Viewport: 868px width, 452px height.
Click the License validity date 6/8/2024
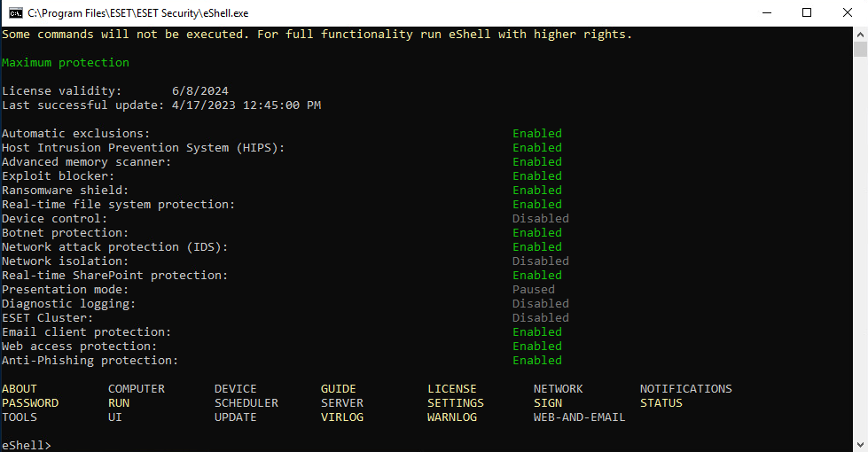tap(199, 90)
